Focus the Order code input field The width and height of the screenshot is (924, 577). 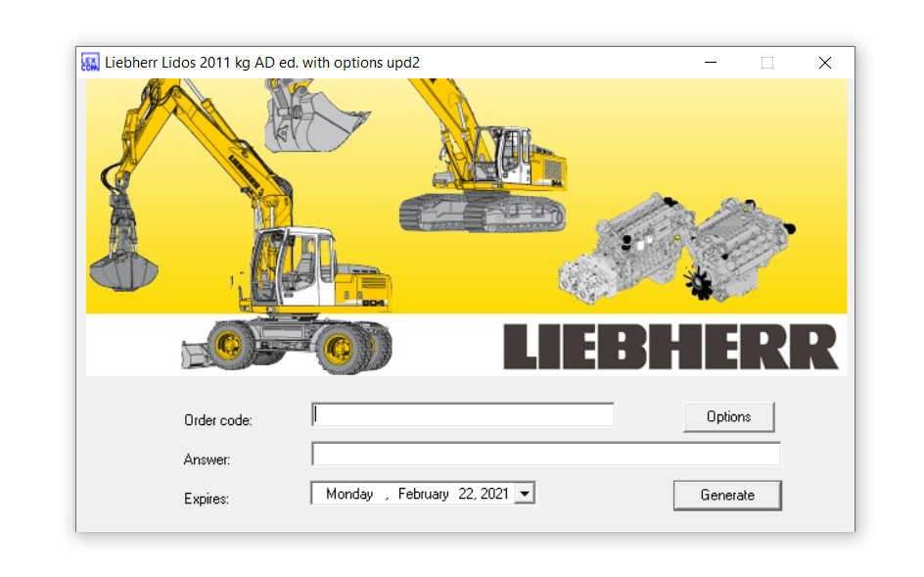point(463,414)
